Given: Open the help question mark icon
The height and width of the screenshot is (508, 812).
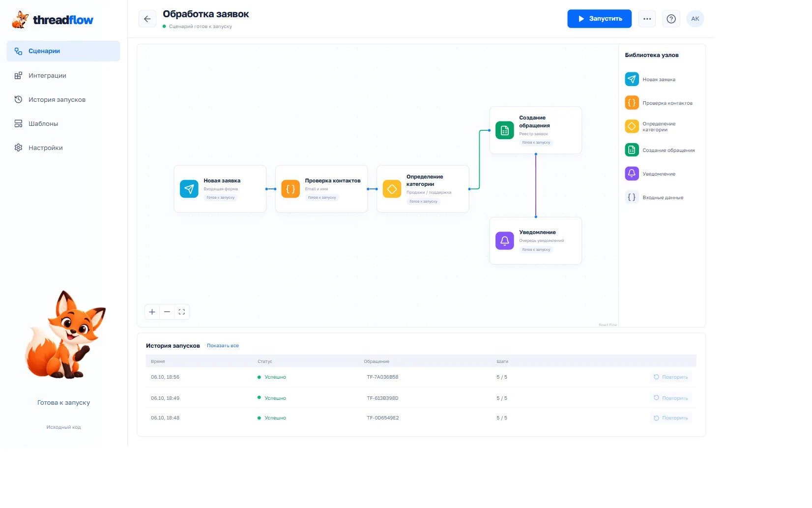Looking at the screenshot, I should tap(671, 19).
